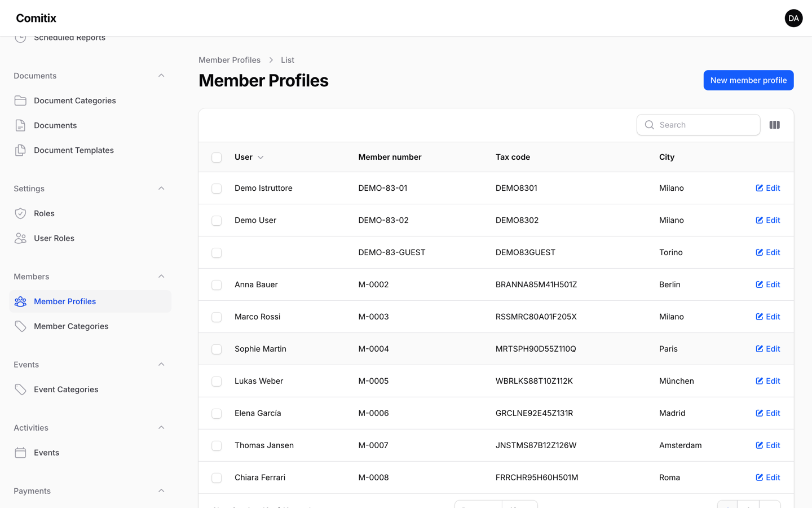This screenshot has height=508, width=812.
Task: Edit the Thomas Jansen profile
Action: (768, 445)
